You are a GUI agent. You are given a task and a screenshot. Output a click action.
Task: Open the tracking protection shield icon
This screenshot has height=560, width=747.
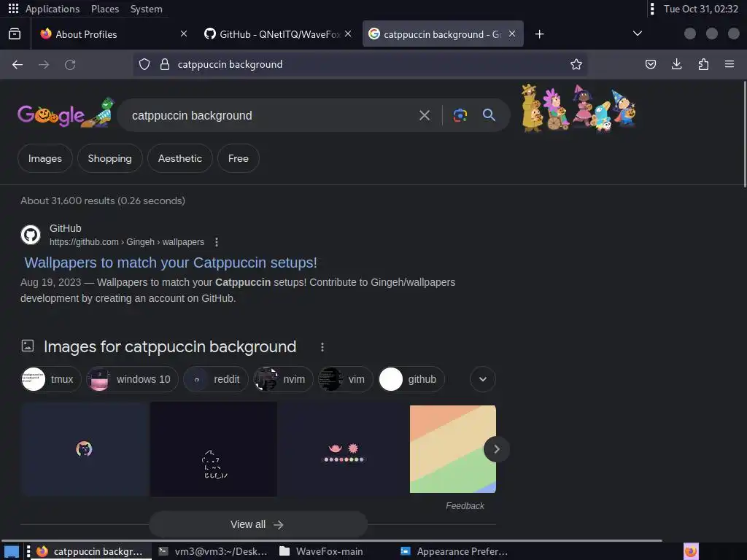point(144,64)
